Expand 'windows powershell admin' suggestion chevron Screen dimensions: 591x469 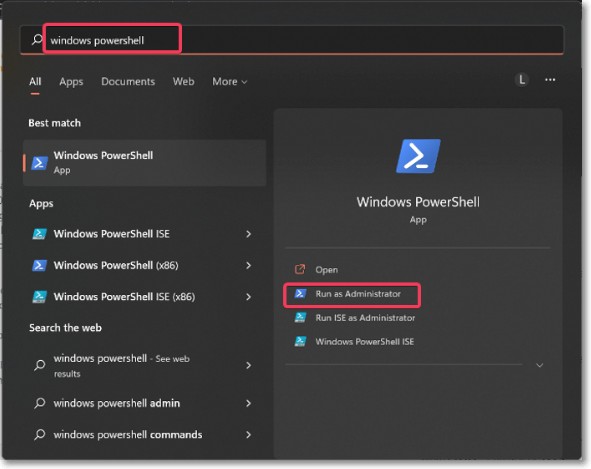[x=248, y=403]
